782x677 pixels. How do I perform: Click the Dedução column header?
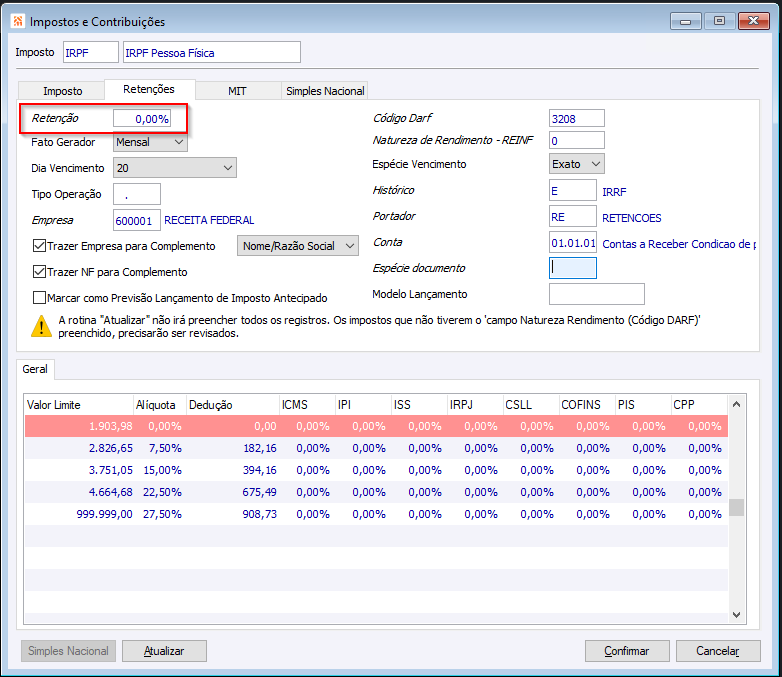[233, 405]
